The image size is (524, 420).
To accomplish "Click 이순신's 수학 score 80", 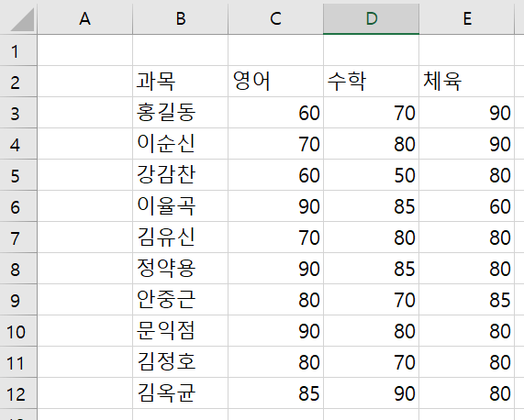I will tap(372, 144).
